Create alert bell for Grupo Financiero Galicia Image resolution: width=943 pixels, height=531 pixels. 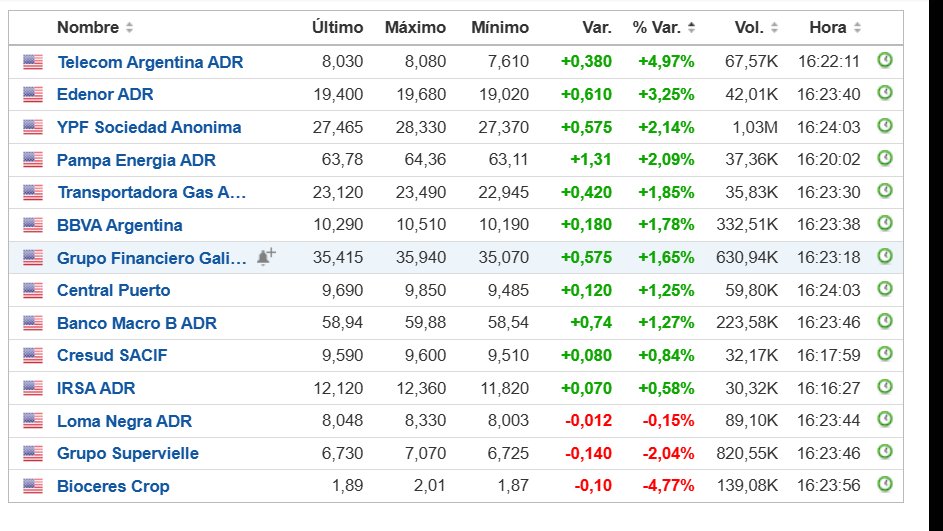click(x=266, y=257)
